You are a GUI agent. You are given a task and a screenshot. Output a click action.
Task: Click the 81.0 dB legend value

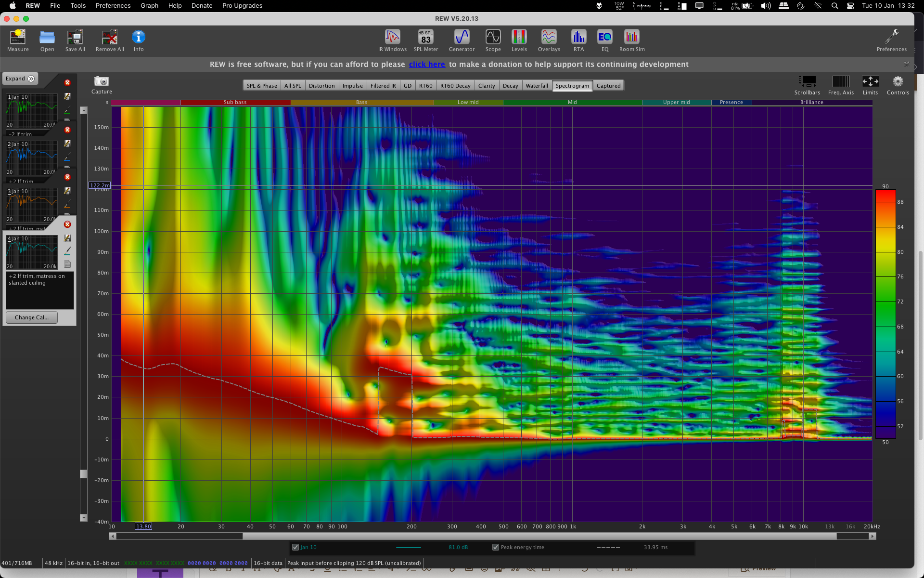point(458,547)
